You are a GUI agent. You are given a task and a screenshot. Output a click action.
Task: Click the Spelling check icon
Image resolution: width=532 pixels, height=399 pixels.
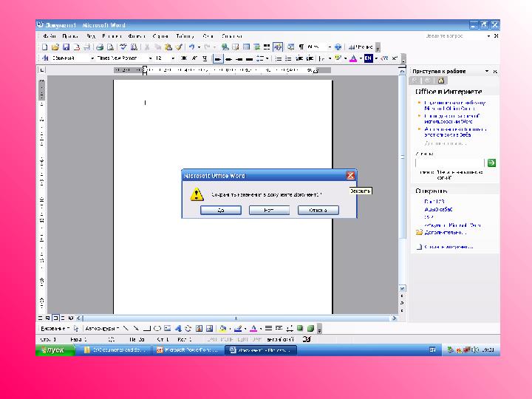[x=123, y=47]
